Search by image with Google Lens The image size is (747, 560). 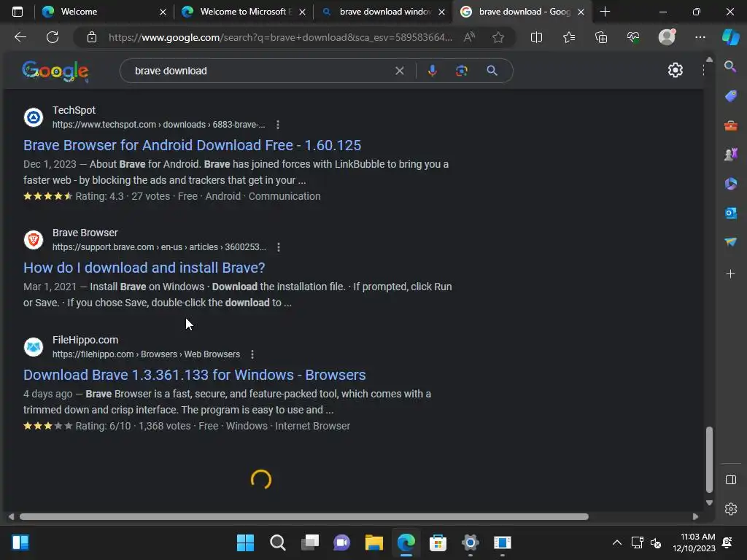[x=461, y=71]
